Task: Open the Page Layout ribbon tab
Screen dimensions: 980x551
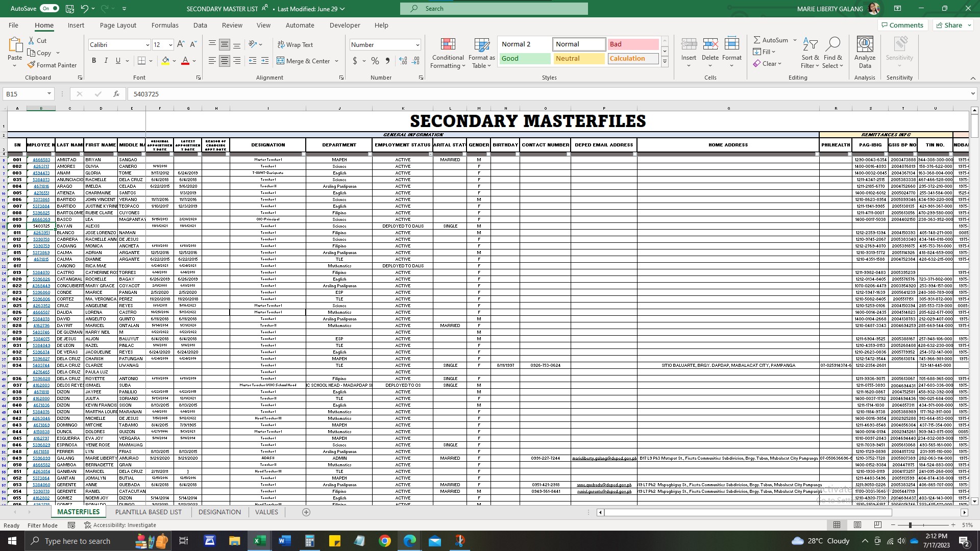Action: pos(118,25)
